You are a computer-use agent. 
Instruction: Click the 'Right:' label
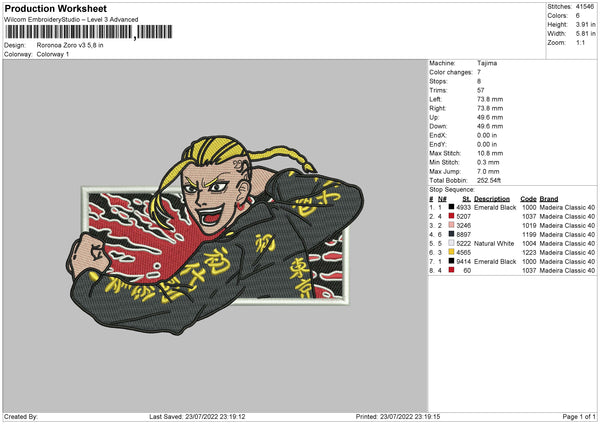click(437, 108)
